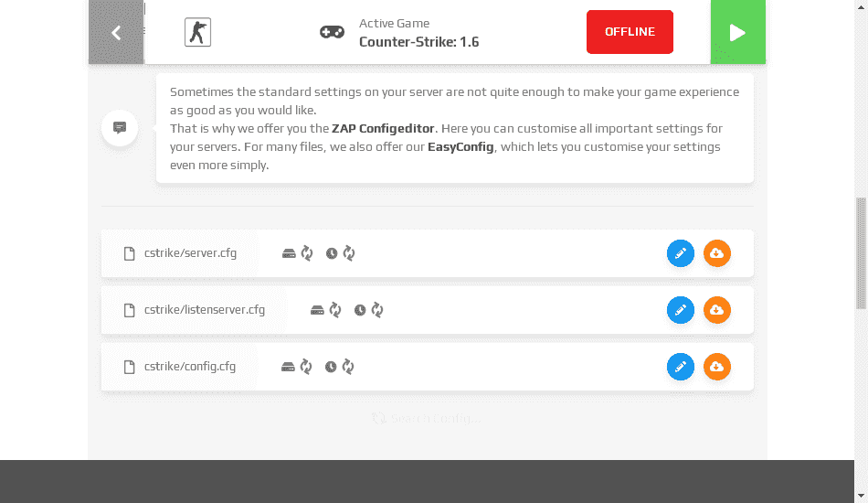Image resolution: width=868 pixels, height=503 pixels.
Task: Click the server drive icon in cstrike/listenserver.cfg row
Action: [317, 310]
